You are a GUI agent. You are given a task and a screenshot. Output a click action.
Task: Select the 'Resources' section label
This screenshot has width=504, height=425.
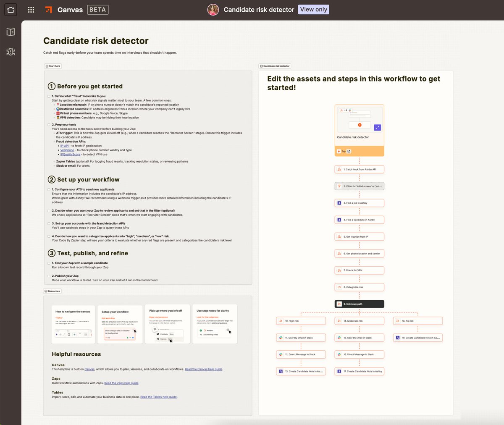(x=52, y=291)
